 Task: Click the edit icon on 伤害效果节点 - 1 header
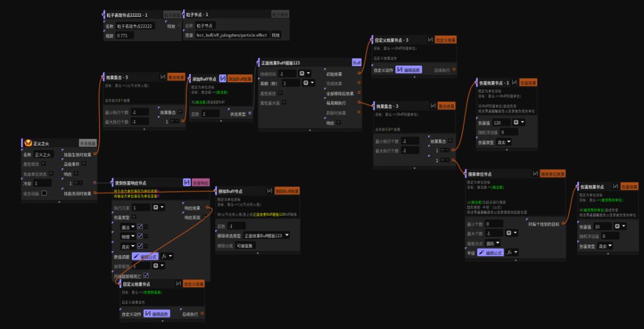(x=515, y=83)
